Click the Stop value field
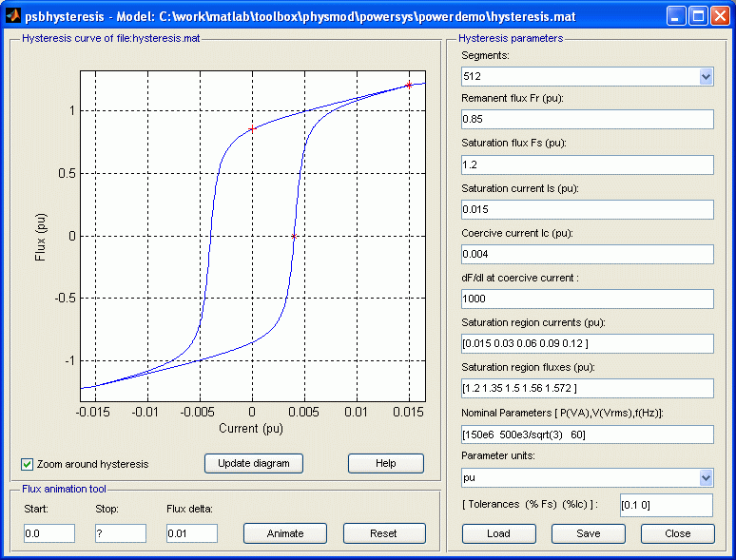The image size is (736, 560). (121, 533)
